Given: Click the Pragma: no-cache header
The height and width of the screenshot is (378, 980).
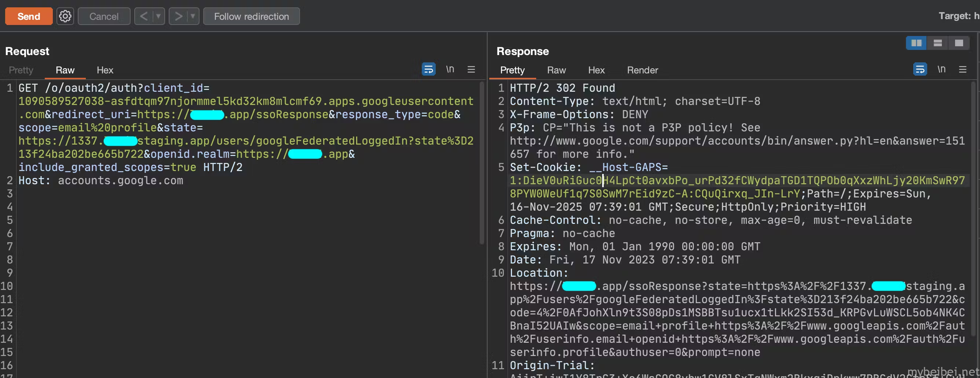Looking at the screenshot, I should [562, 233].
